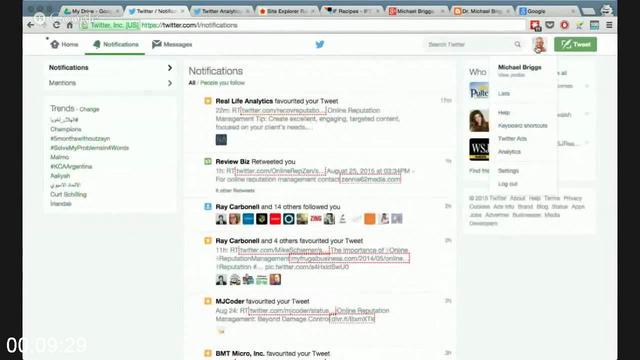Open the woman's suggested account avatar
The image size is (640, 360).
coord(479,120)
